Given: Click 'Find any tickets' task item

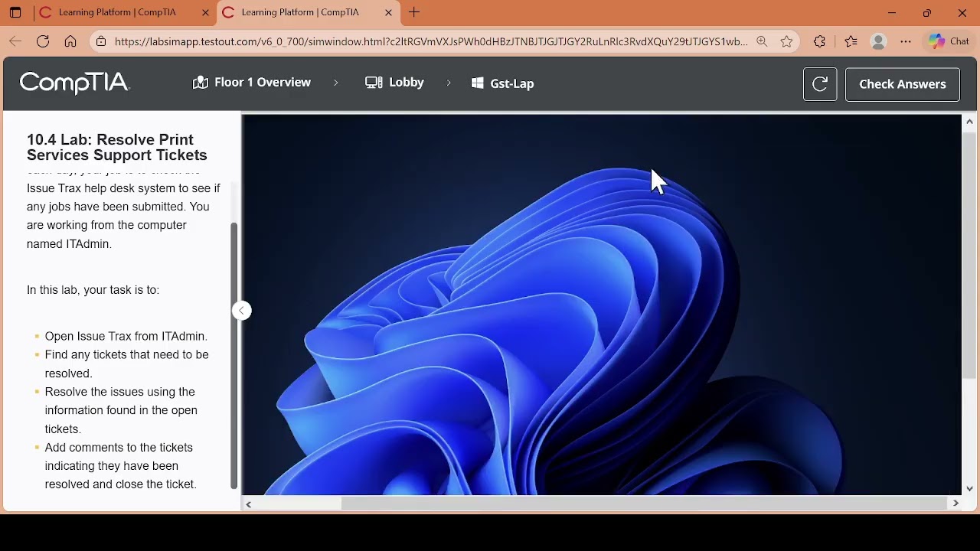Looking at the screenshot, I should tap(126, 364).
